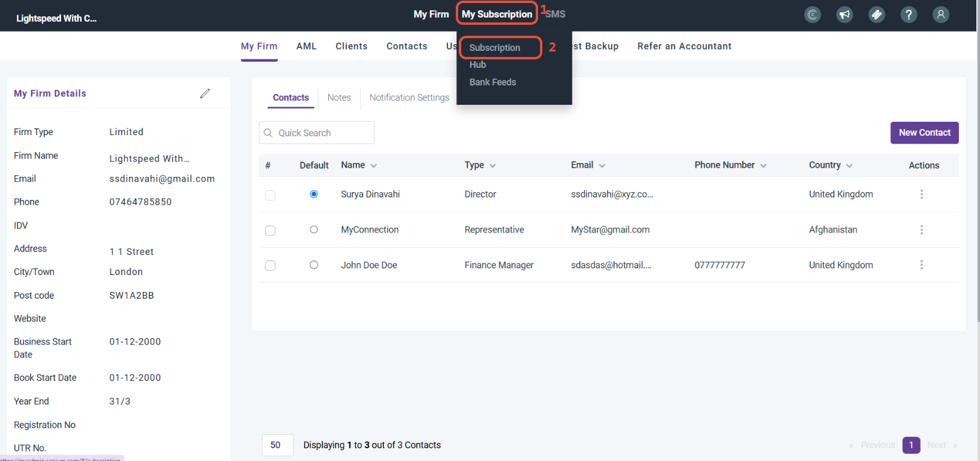
Task: Expand the Phone Number column chevron
Action: pos(763,165)
